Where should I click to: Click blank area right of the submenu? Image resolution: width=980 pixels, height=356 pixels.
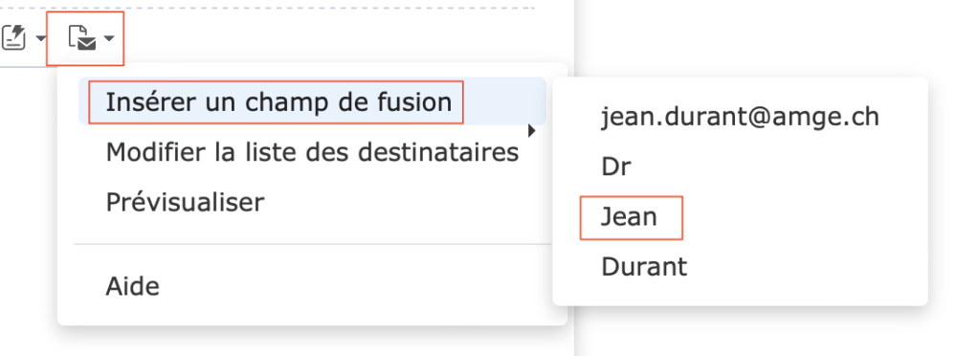954,188
